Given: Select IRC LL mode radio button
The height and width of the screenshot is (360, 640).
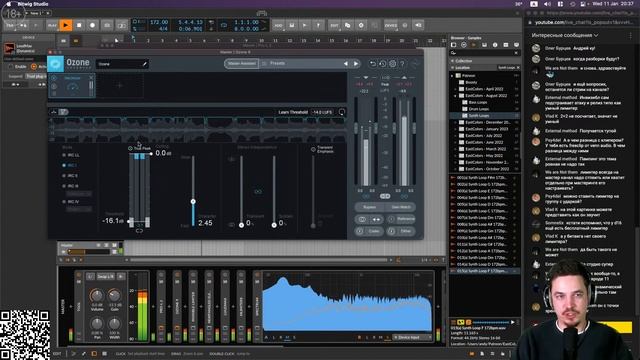Looking at the screenshot, I should (64, 155).
